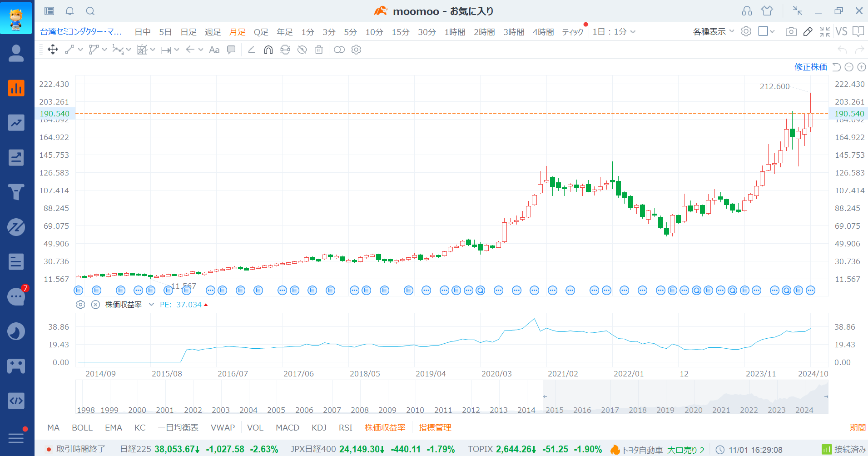This screenshot has height=456, width=868.
Task: Open the 1日：1分 interval dropdown
Action: click(x=613, y=32)
